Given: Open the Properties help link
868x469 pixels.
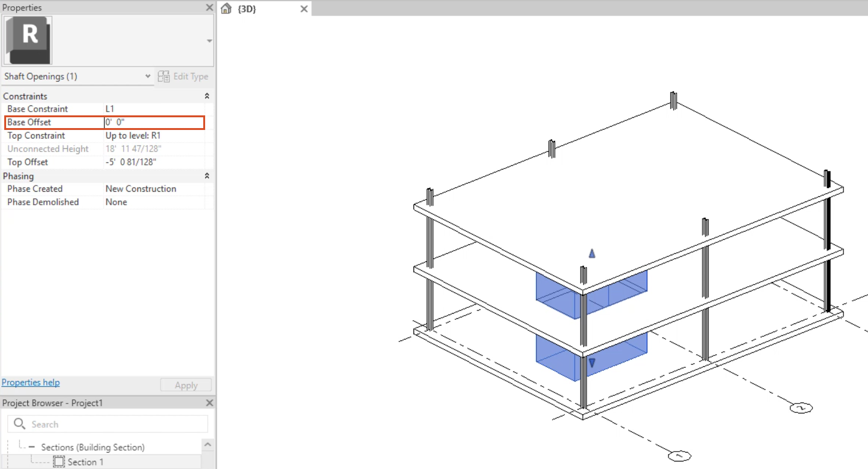Looking at the screenshot, I should (30, 382).
